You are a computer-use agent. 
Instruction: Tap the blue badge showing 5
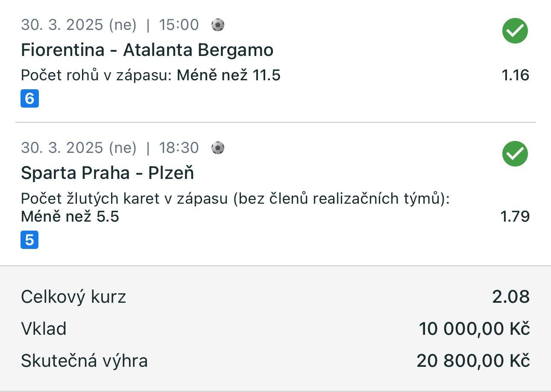coord(29,240)
